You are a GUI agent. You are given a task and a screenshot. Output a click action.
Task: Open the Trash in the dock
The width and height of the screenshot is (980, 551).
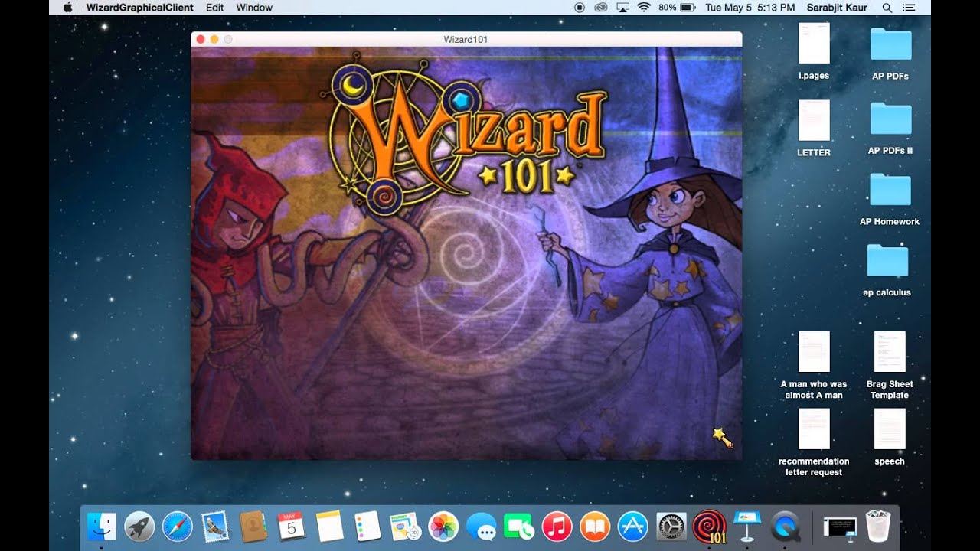coord(877,527)
